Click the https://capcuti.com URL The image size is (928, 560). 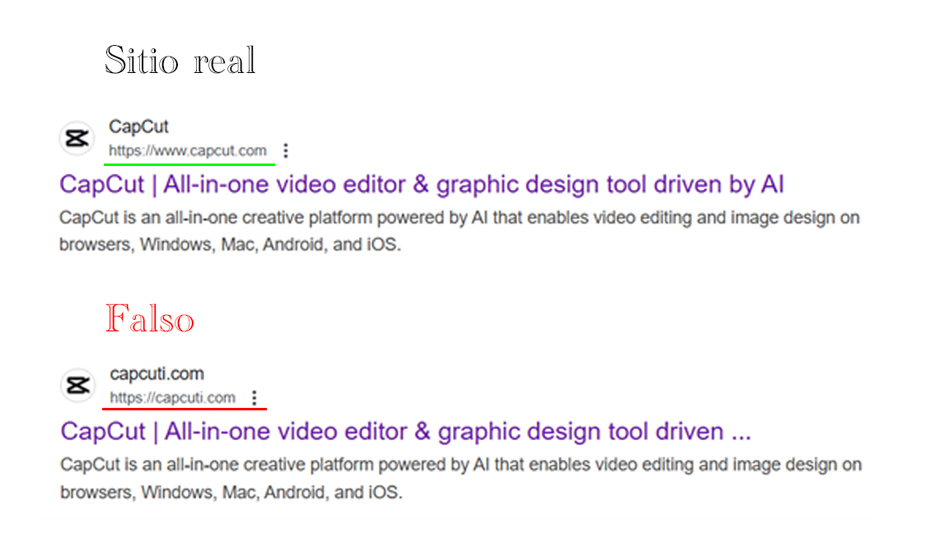pos(172,398)
